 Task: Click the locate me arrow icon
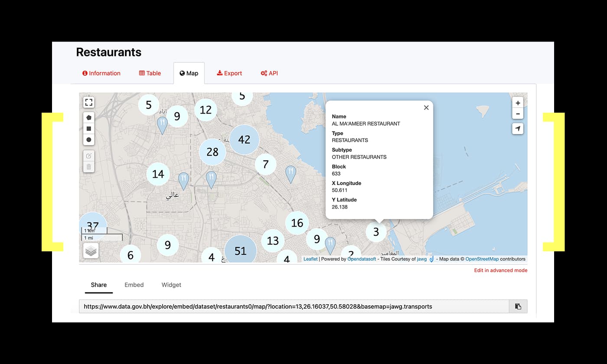[x=518, y=129]
